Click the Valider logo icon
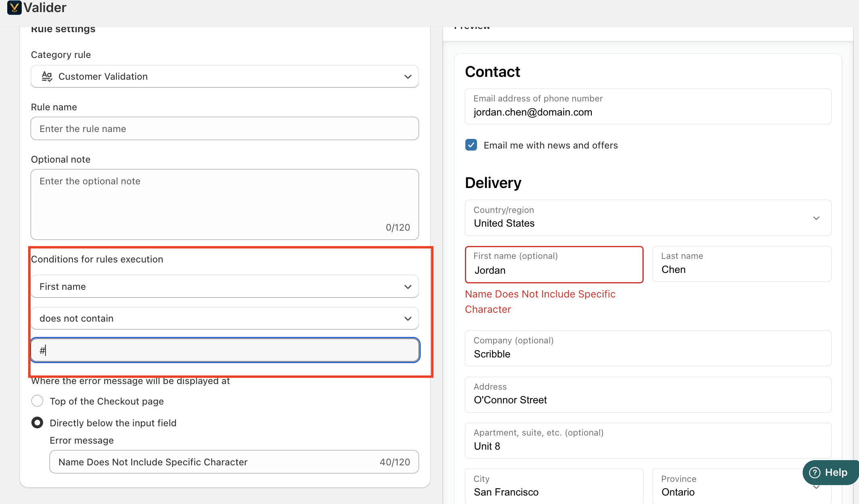The width and height of the screenshot is (859, 504). tap(14, 8)
